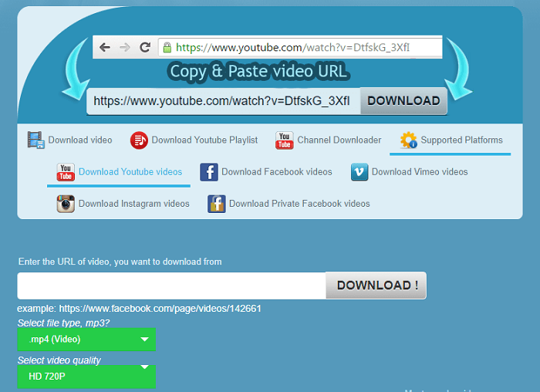Click the banner DOWNLOAD button
Screen dimensions: 540x392
(x=403, y=100)
